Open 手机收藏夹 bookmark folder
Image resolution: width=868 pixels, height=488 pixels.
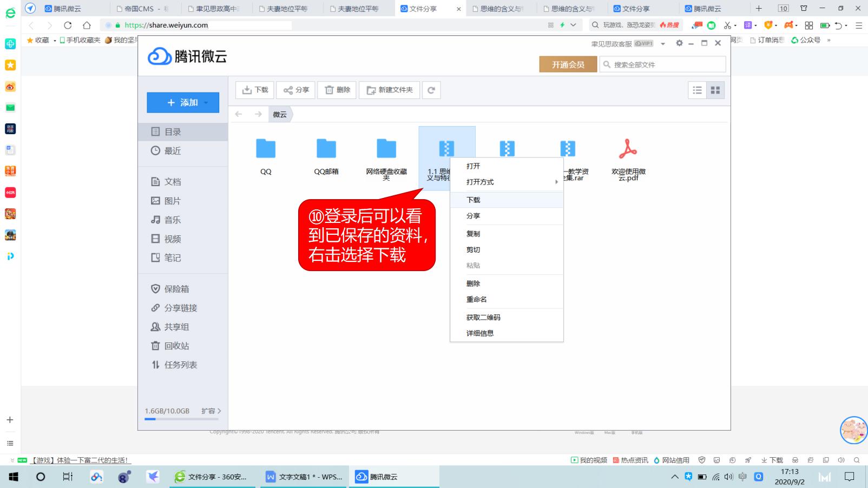[80, 40]
